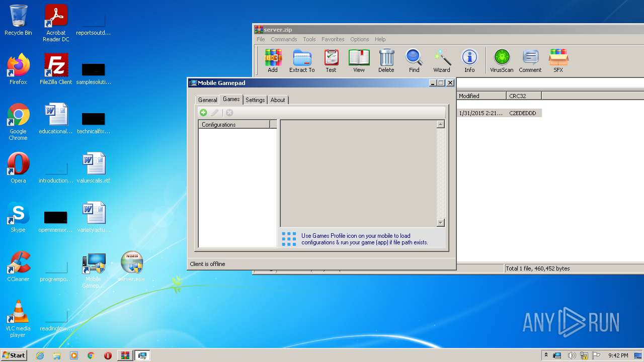Switch to Mobile Gamepad taskbar button
This screenshot has height=362, width=644.
click(x=142, y=355)
